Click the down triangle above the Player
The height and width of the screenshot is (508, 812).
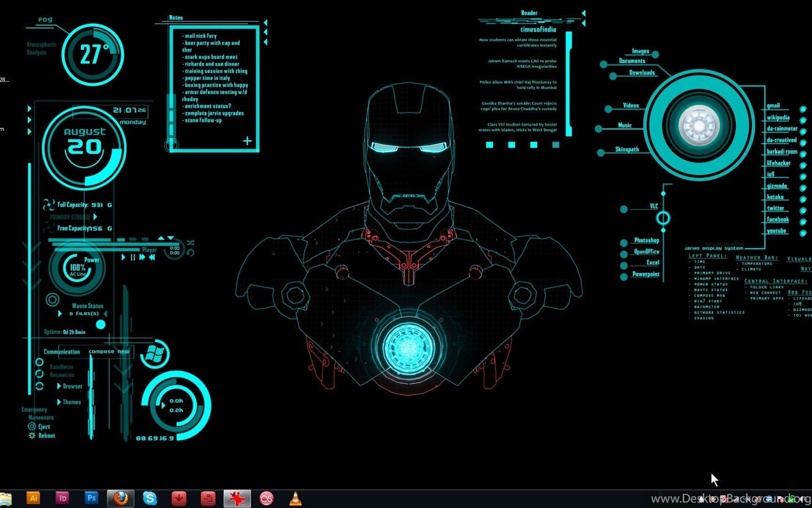click(171, 238)
